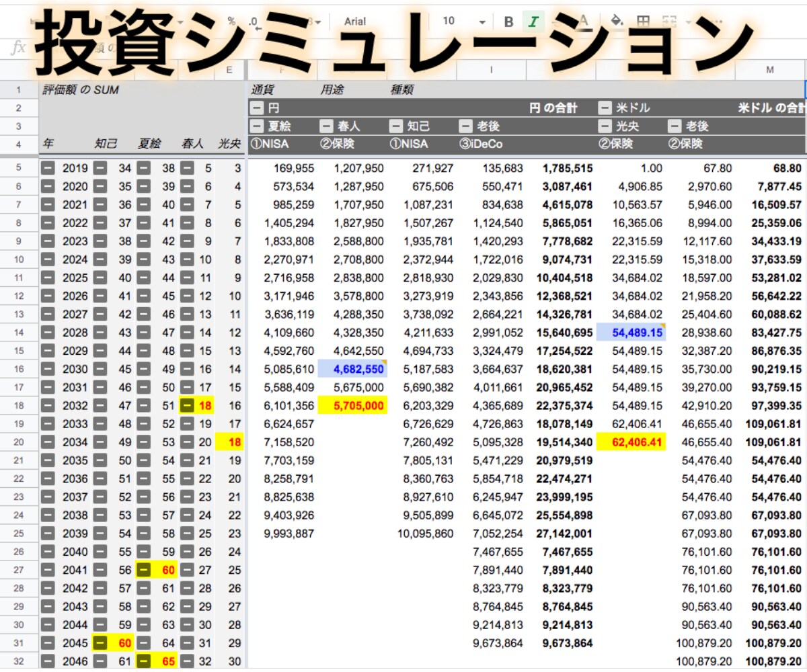Select cell 7,467,655 in iDeCo column
This screenshot has width=807, height=672.
click(x=499, y=552)
